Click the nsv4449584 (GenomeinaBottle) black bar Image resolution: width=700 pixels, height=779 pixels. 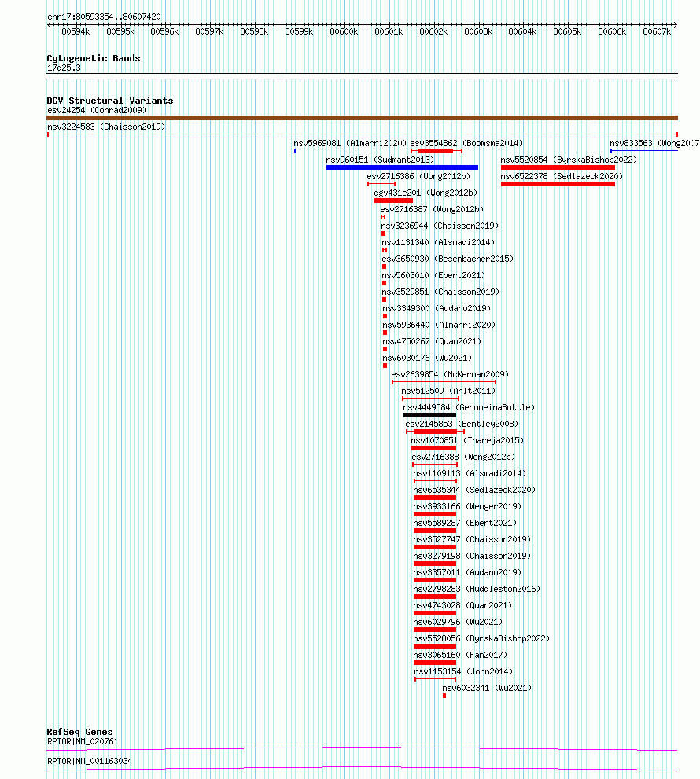(429, 415)
